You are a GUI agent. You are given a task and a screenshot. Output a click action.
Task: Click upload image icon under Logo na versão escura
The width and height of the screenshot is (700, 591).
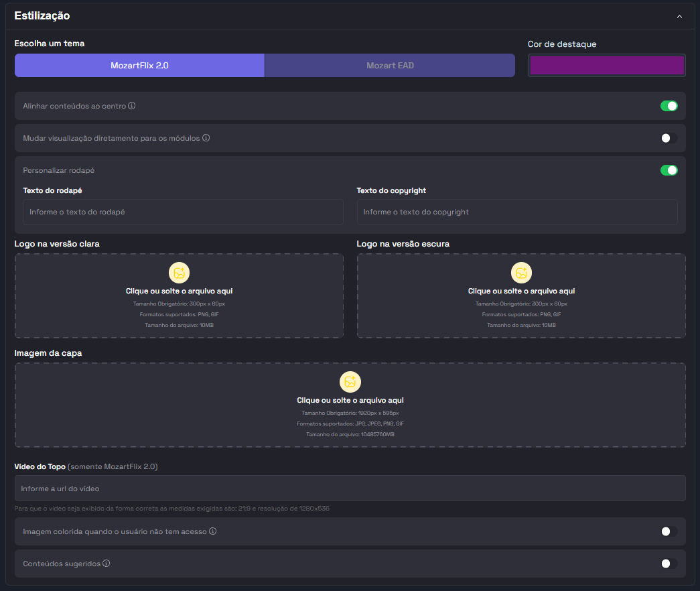pyautogui.click(x=521, y=273)
